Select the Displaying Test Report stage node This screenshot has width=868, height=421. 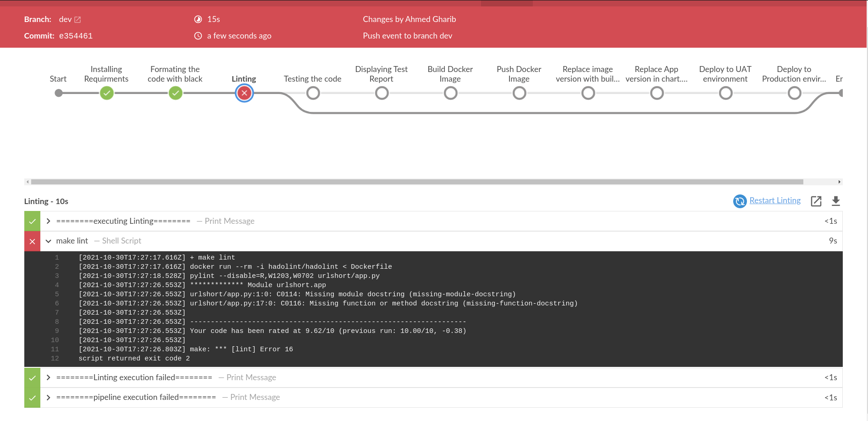(382, 93)
